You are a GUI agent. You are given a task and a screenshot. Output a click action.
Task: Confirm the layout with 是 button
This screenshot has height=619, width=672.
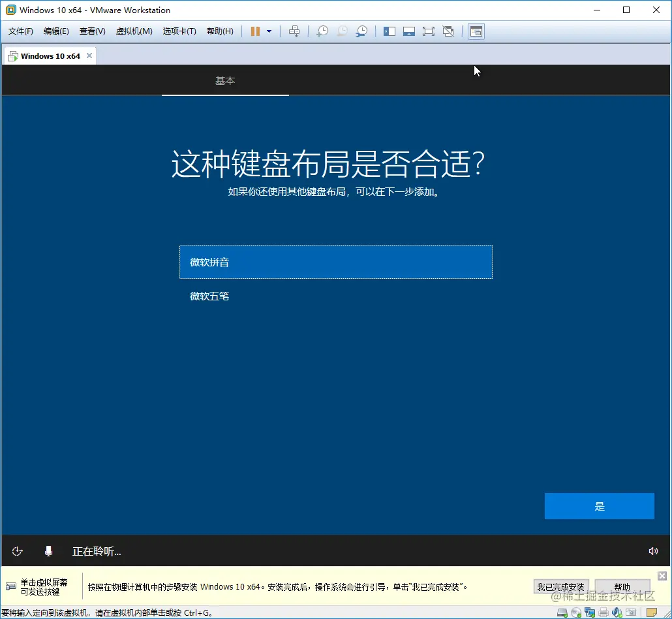(x=599, y=506)
